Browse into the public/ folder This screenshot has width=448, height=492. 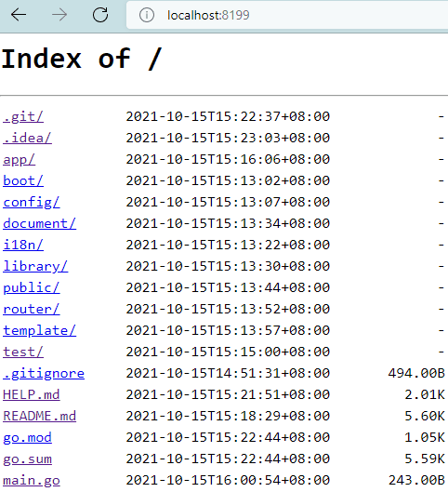[x=32, y=287]
